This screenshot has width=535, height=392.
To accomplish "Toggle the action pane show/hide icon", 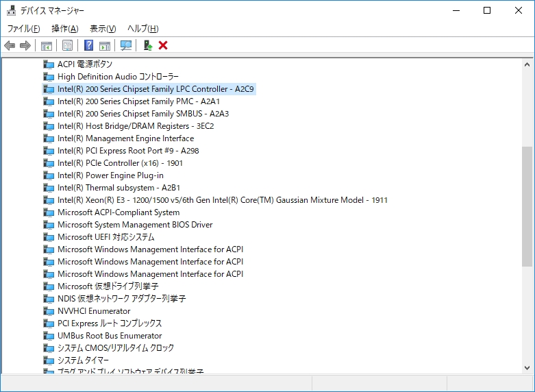I will tap(105, 45).
